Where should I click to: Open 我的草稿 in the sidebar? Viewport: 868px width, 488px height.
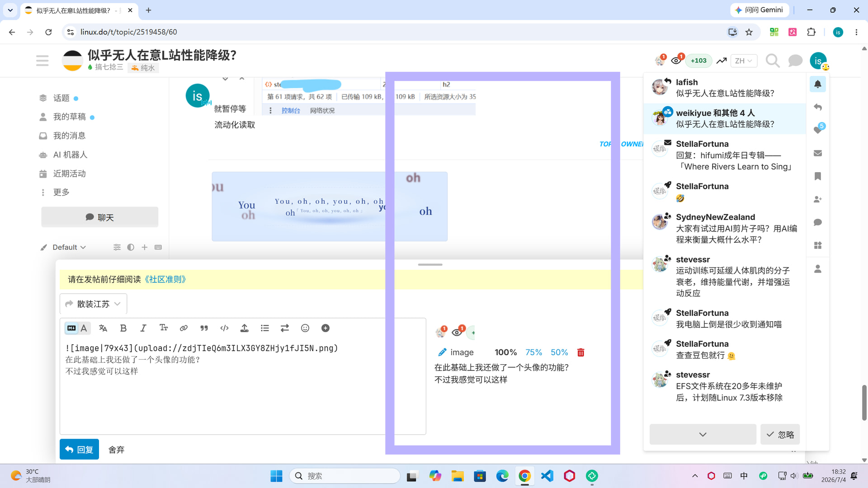coord(69,117)
